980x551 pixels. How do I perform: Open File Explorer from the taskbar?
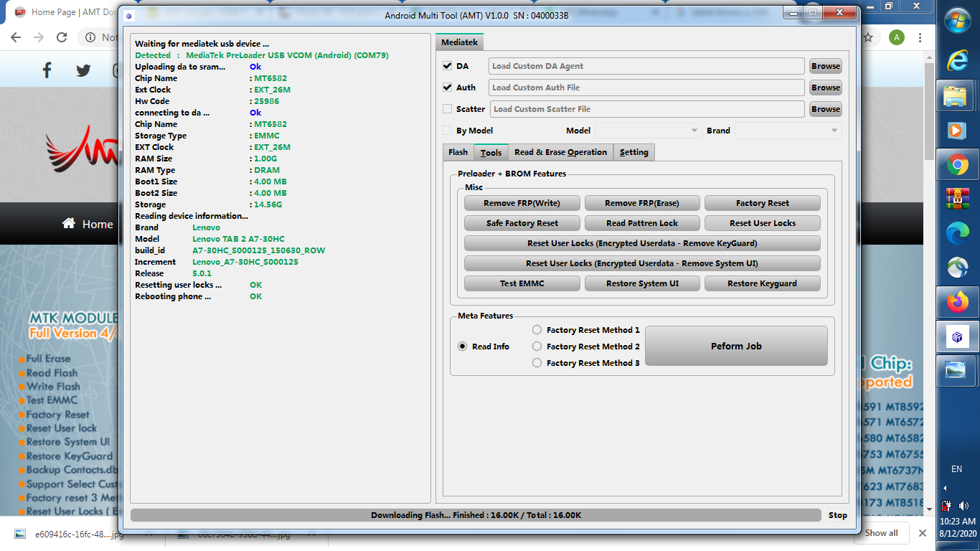coord(955,97)
